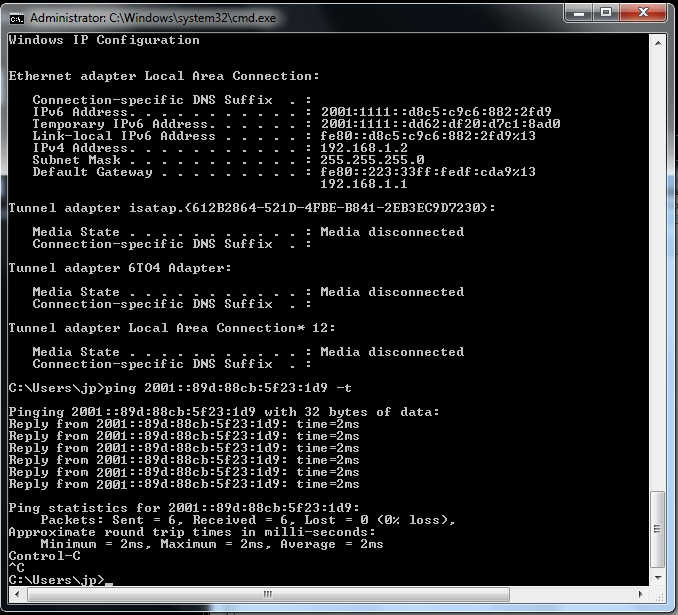Click the horizontal scrollbar track right of thumb

tap(571, 594)
